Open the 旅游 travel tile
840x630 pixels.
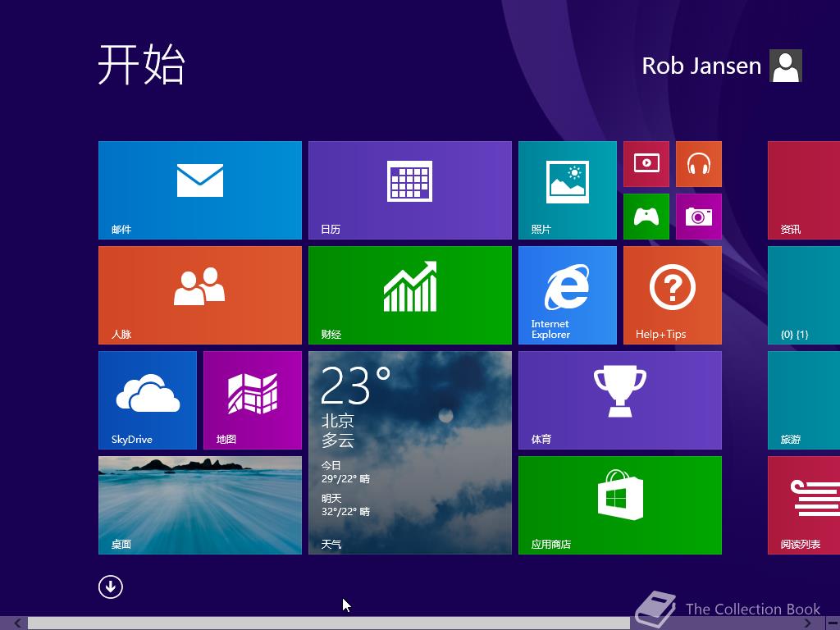[804, 400]
